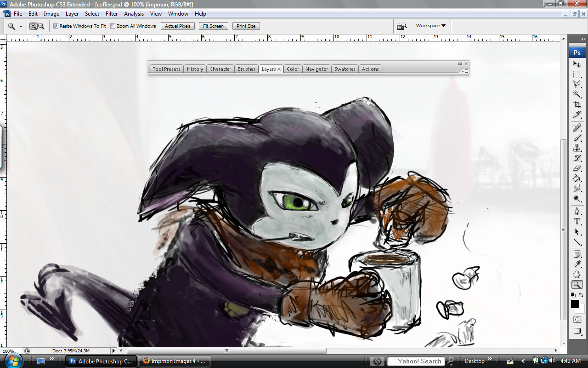Open the Windows Start menu
Image resolution: width=588 pixels, height=368 pixels.
[14, 361]
